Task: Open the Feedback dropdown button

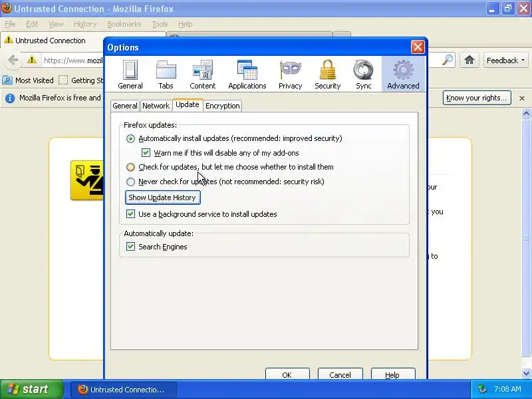Action: (506, 61)
